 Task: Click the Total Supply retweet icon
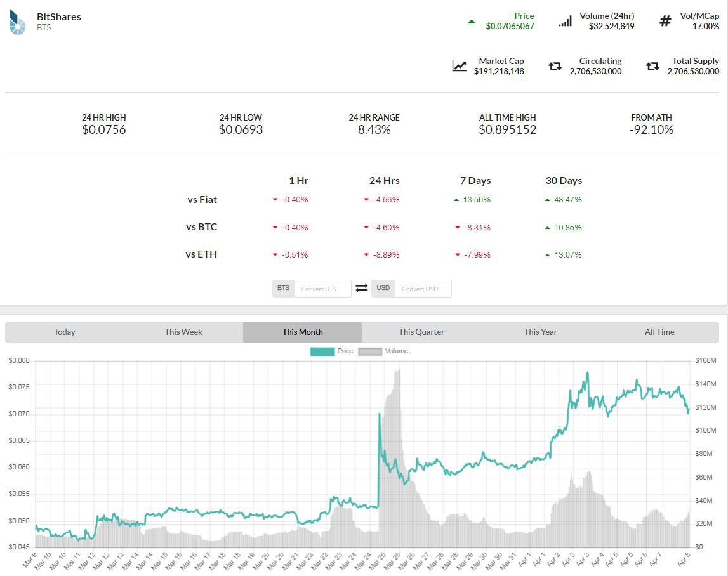pos(652,67)
